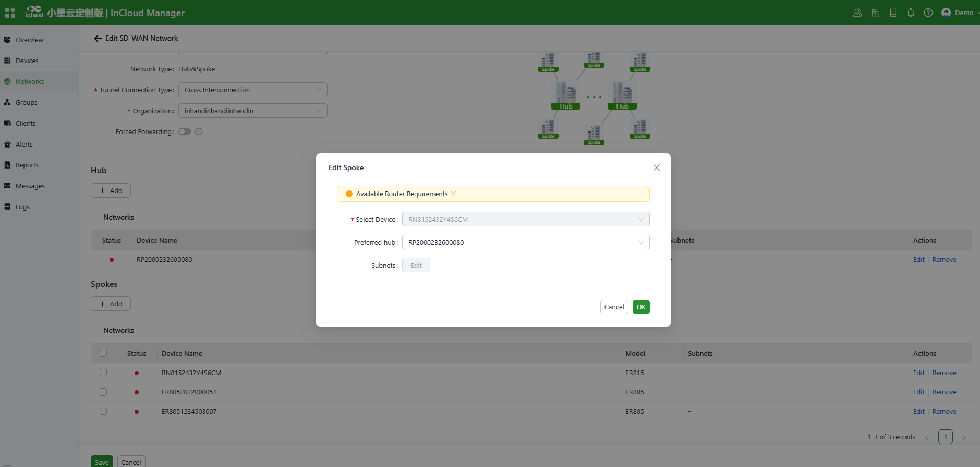The height and width of the screenshot is (467, 980).
Task: Open the Preferred hub dropdown
Action: pos(525,243)
